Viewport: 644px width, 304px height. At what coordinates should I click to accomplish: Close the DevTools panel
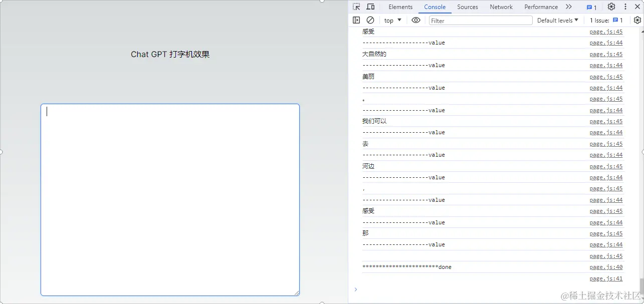click(637, 7)
